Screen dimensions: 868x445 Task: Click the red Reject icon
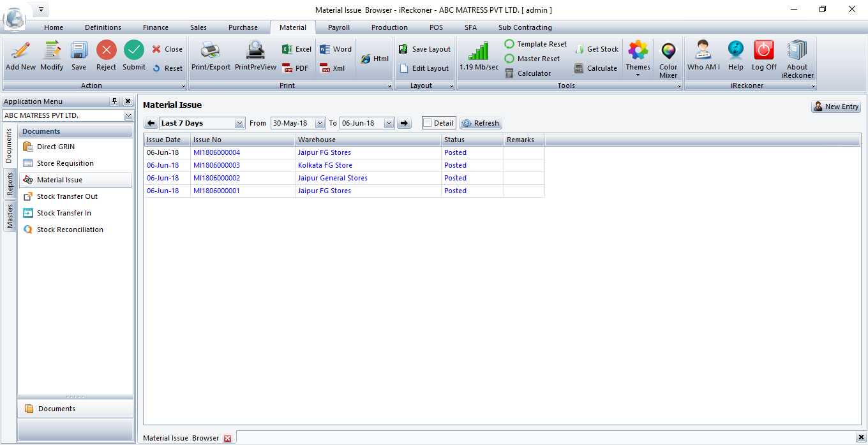(x=106, y=51)
